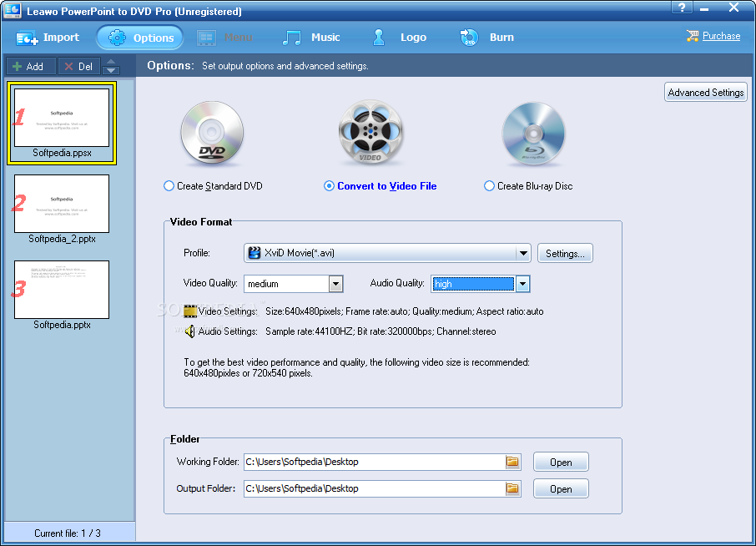Viewport: 756px width, 546px height.
Task: Open profile Settings... dialog
Action: [x=565, y=253]
